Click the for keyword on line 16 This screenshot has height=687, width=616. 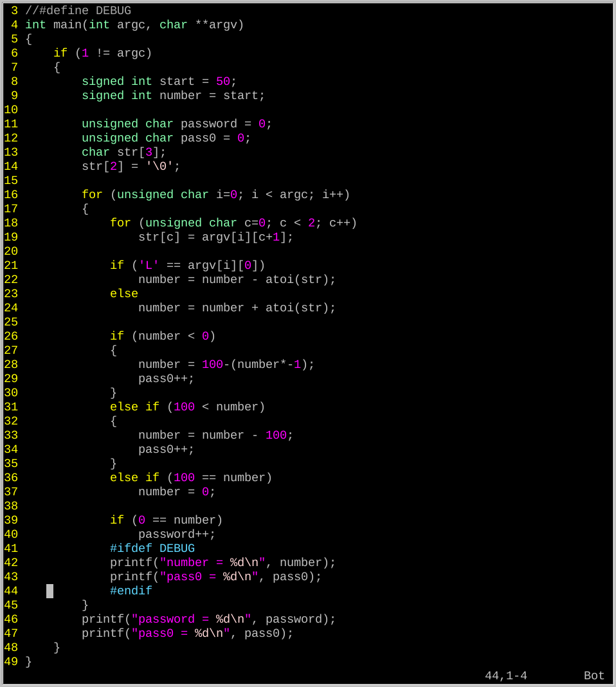[92, 195]
